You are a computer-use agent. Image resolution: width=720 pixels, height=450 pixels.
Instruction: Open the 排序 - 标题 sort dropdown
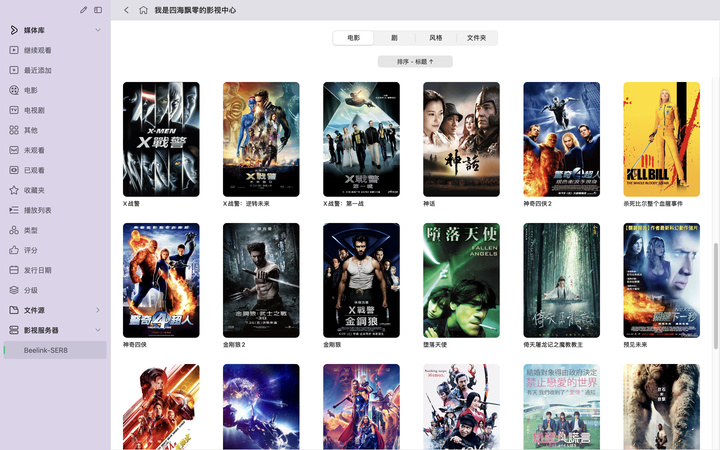point(415,62)
